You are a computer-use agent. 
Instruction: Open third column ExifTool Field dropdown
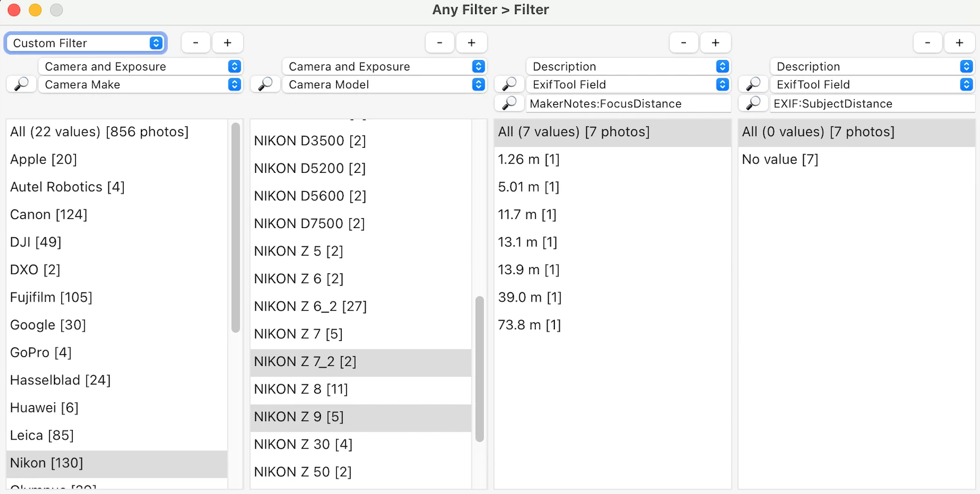click(x=628, y=85)
